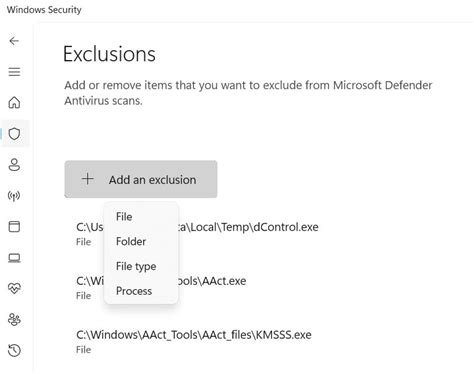Viewport: 474px width, 374px height.
Task: Click the Add an exclusion button
Action: click(x=141, y=179)
